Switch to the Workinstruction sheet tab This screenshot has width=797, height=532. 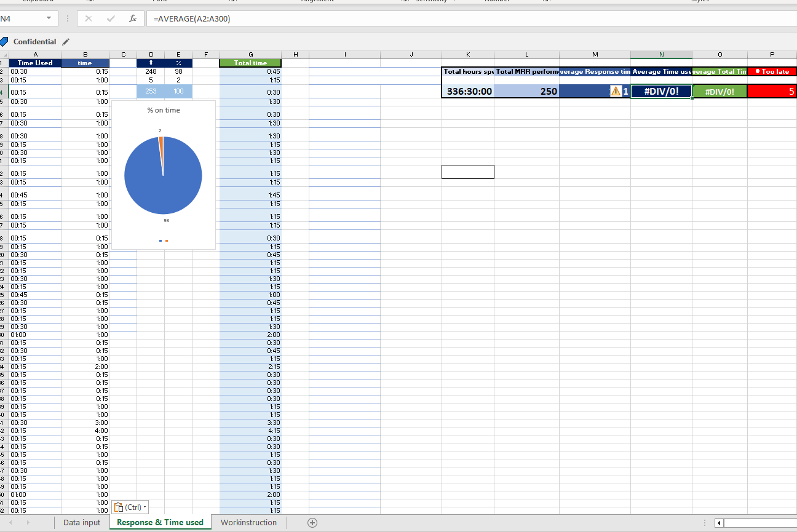click(x=248, y=522)
